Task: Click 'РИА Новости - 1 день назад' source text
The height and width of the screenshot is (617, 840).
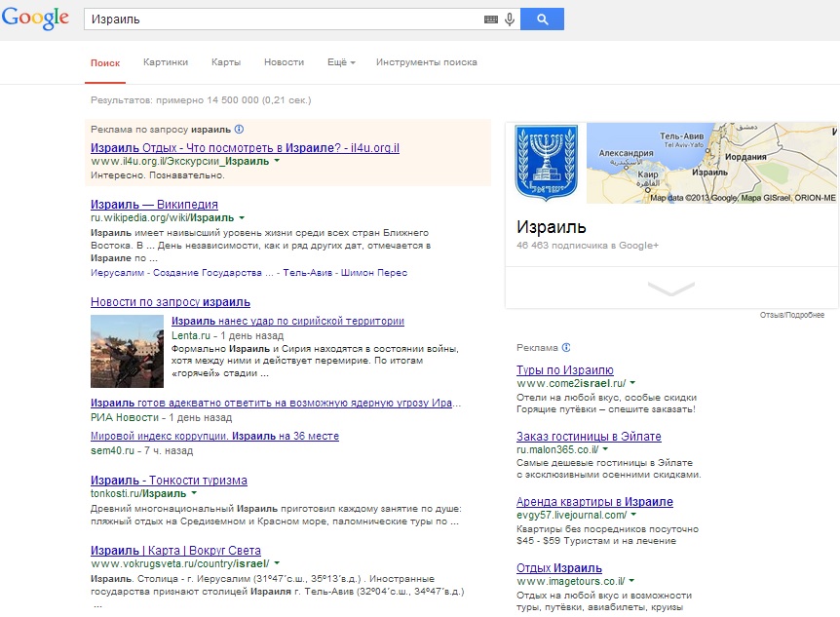Action: (x=161, y=417)
